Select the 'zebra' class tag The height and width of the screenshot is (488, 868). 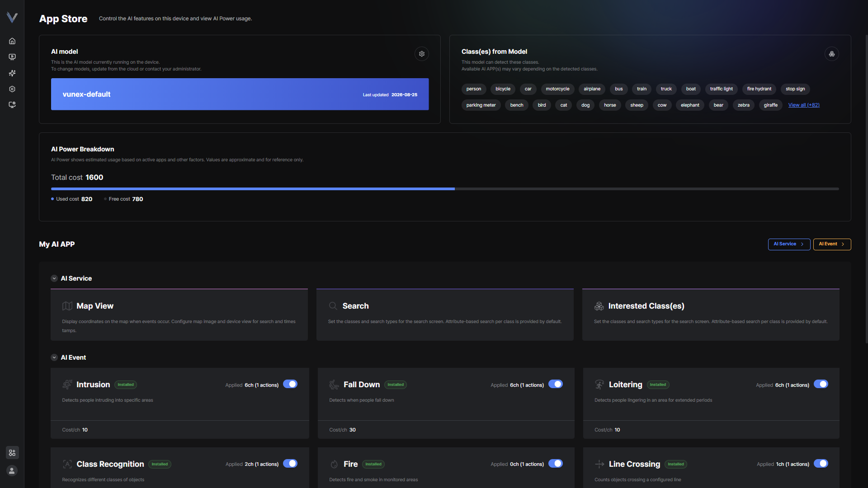(x=744, y=105)
